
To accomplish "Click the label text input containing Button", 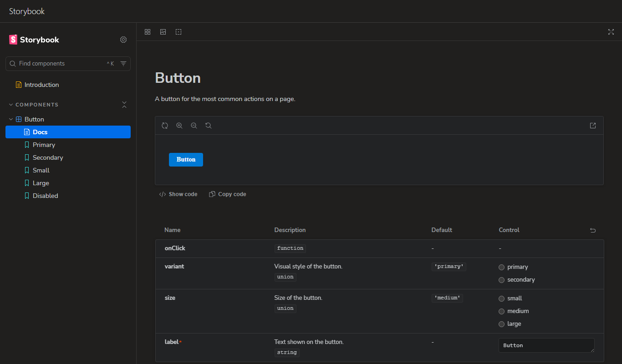I will point(546,345).
